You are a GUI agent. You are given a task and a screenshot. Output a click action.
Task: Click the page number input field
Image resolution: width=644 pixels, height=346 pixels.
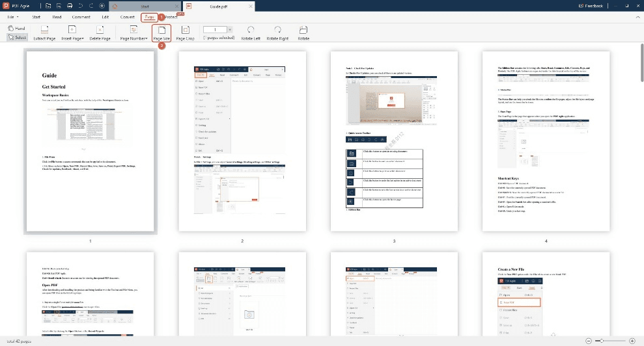[x=215, y=29]
